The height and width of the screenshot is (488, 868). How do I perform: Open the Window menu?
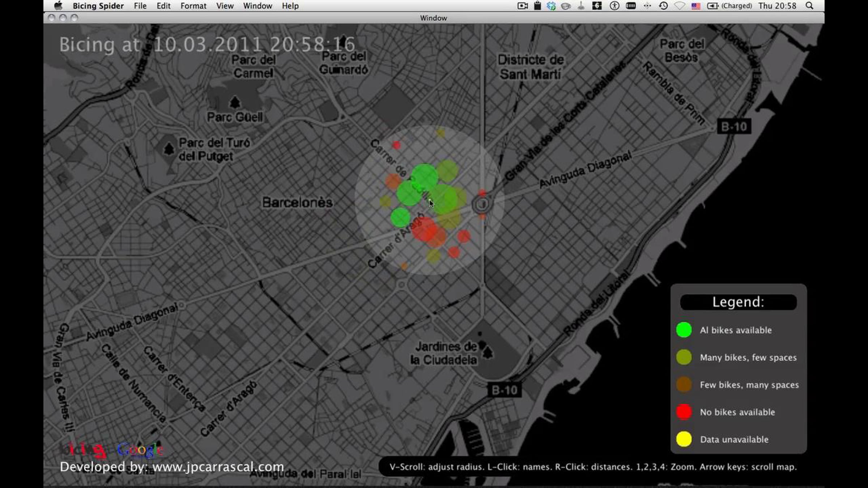point(258,6)
